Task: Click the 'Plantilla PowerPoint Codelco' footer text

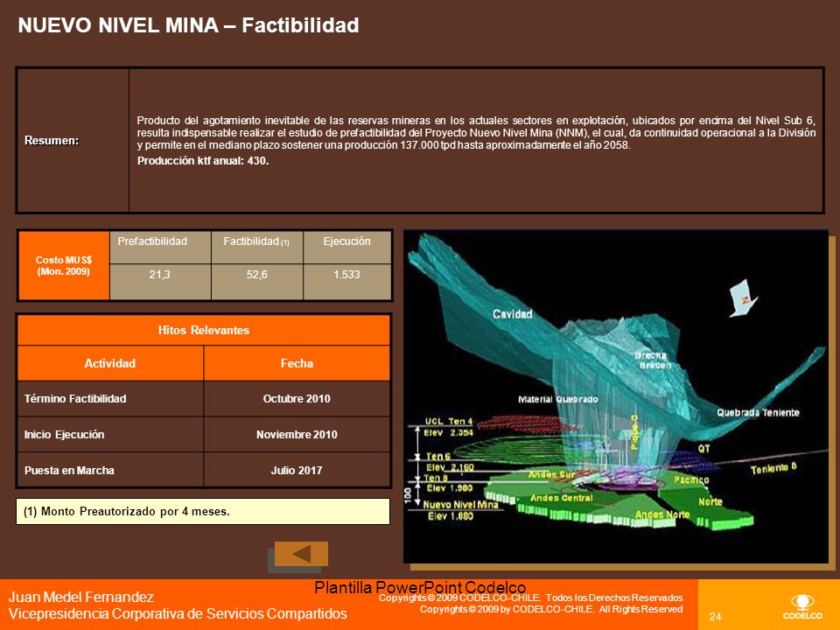Action: [x=420, y=588]
